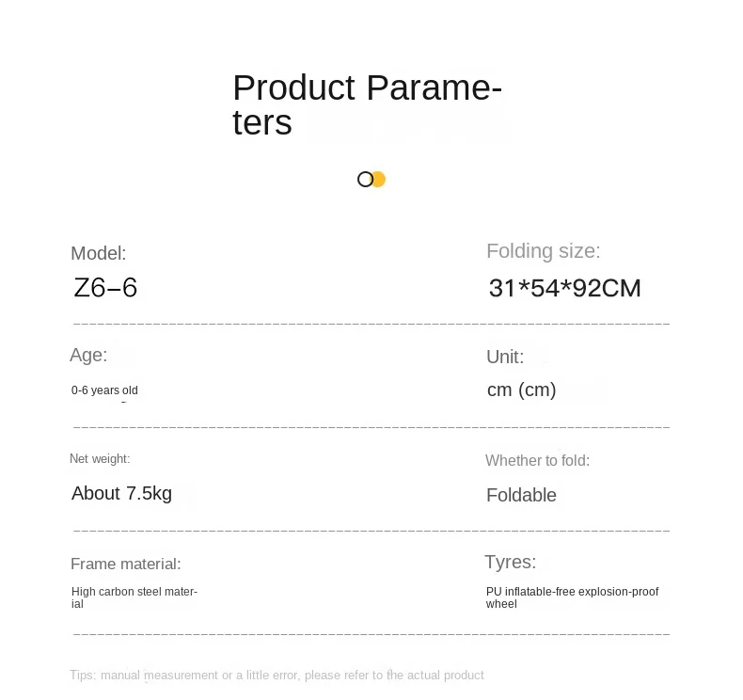
Task: Click the yellow dot under the title
Action: 379,179
